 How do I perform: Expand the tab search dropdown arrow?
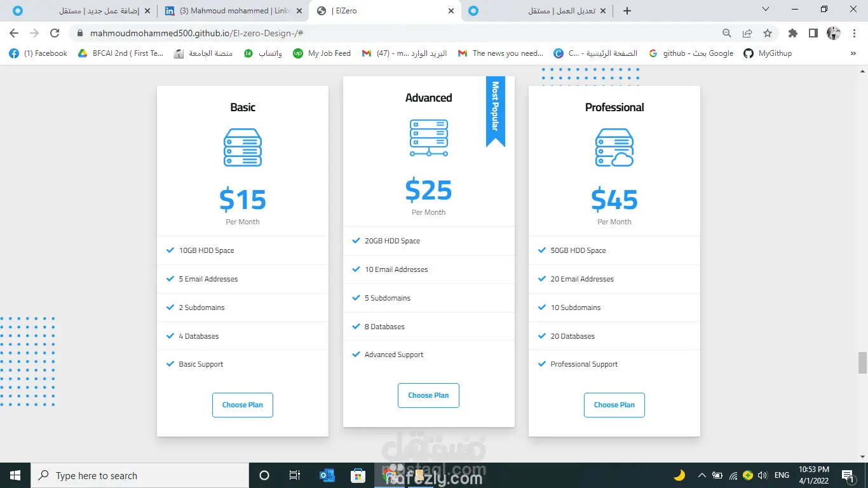(x=766, y=10)
